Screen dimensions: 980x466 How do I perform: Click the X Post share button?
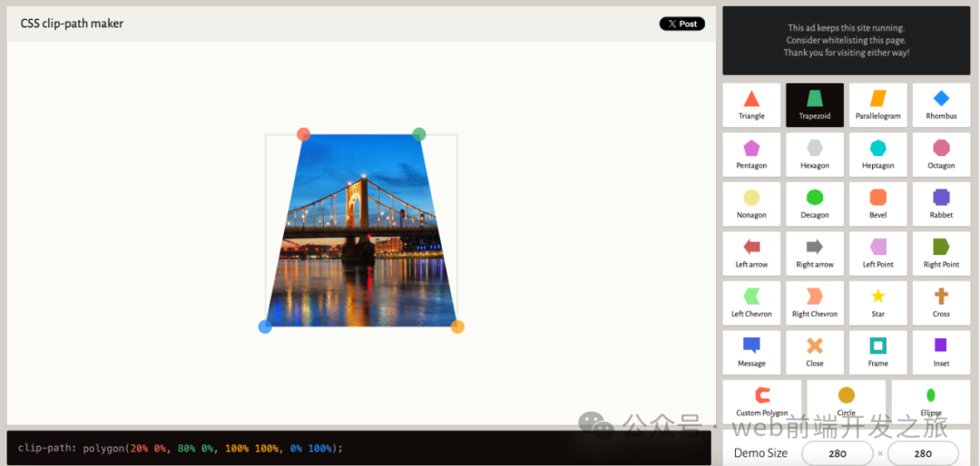click(x=681, y=24)
